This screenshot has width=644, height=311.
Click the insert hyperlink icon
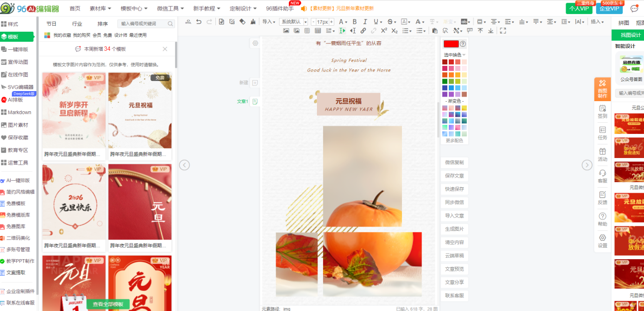363,31
